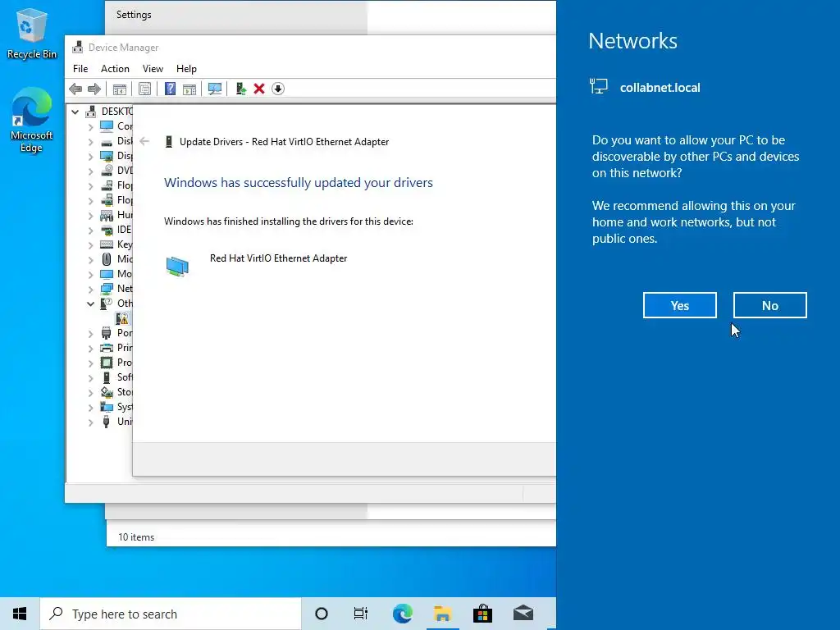Viewport: 840px width, 630px height.
Task: Click the Scan for hardware changes monitor icon
Action: coord(215,89)
